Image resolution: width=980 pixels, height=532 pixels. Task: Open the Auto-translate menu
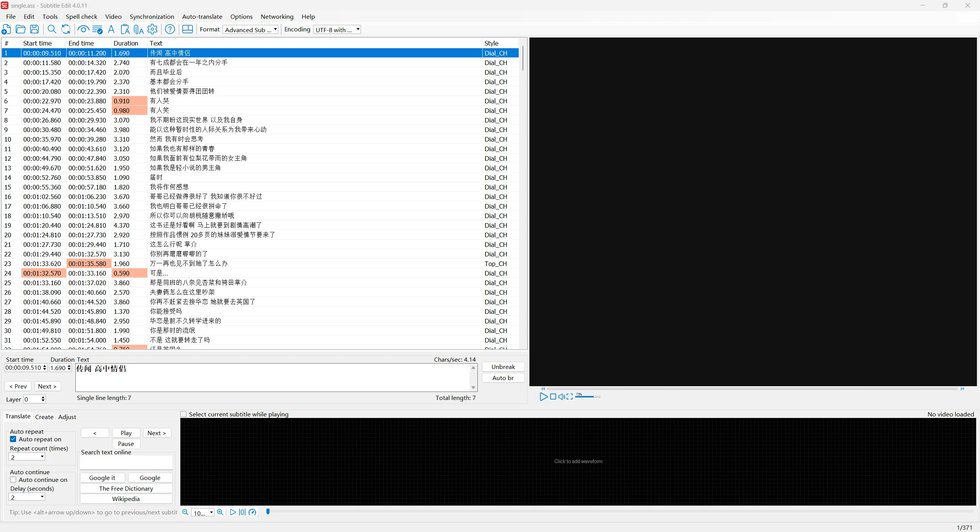tap(202, 16)
